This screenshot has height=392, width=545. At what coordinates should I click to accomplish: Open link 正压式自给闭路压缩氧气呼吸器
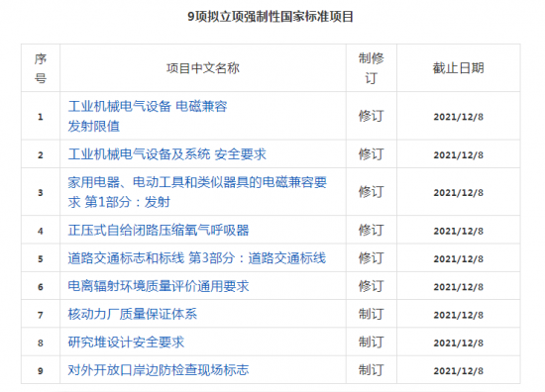[x=159, y=231]
